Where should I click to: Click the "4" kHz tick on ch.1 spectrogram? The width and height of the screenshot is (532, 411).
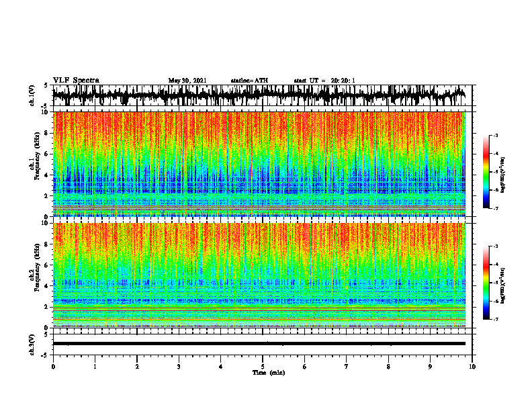[48, 175]
